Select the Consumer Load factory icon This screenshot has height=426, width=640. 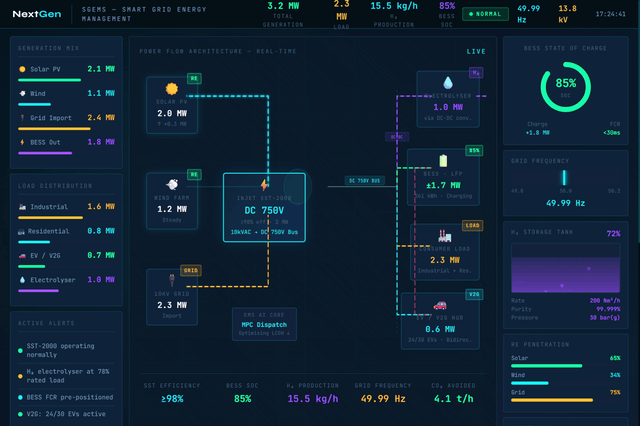[x=444, y=235]
